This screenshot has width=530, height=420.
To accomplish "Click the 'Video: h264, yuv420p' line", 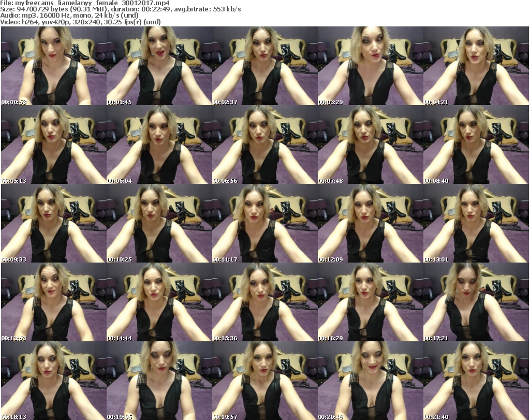I will [x=80, y=22].
